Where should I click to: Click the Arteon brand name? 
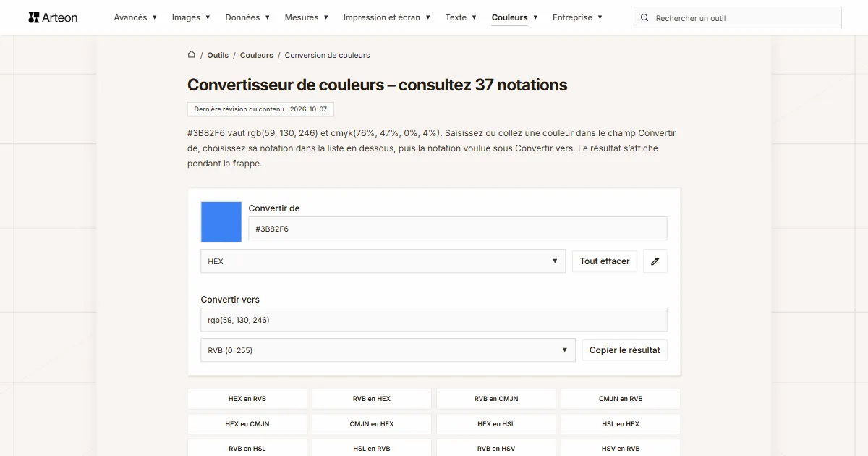[x=60, y=17]
